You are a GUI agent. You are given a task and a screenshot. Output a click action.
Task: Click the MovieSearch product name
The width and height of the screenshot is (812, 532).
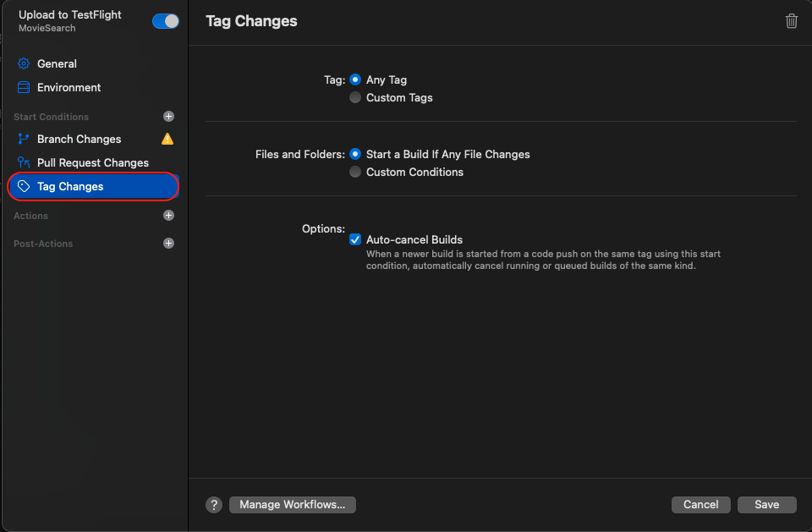47,29
